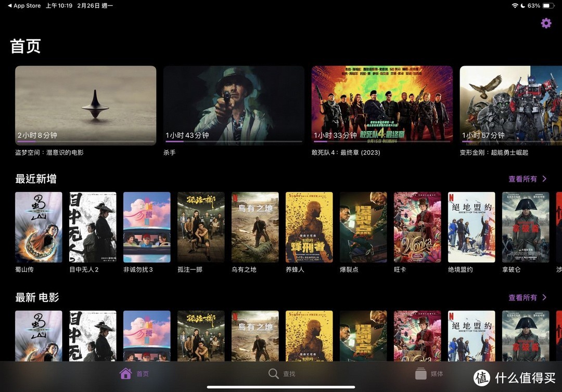Image resolution: width=562 pixels, height=392 pixels.
Task: Click the 乌有之地 title text
Action: (244, 270)
